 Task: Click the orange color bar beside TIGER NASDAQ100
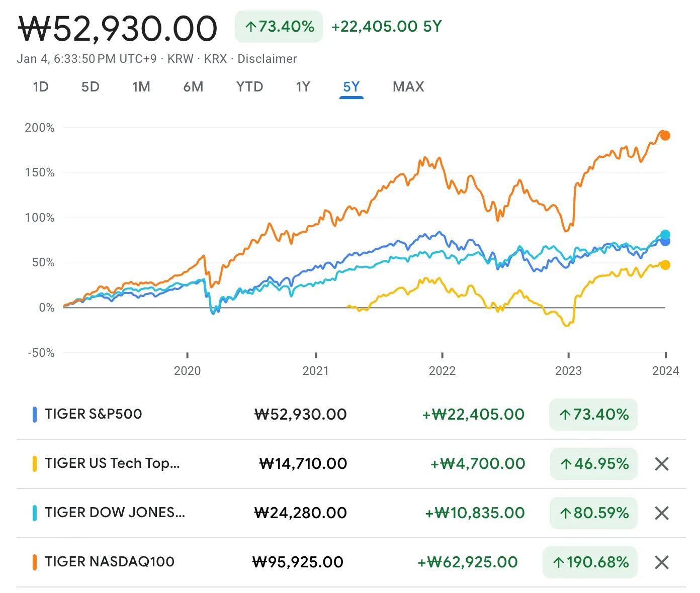(34, 562)
